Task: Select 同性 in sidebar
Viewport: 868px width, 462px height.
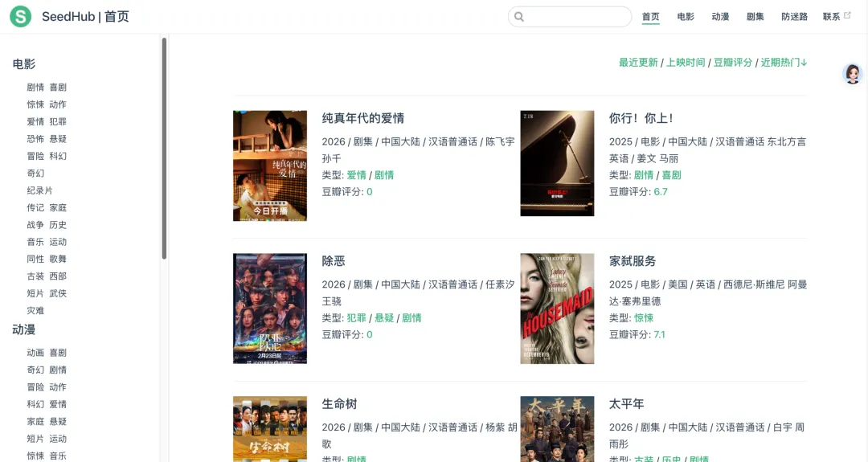Action: click(x=35, y=259)
